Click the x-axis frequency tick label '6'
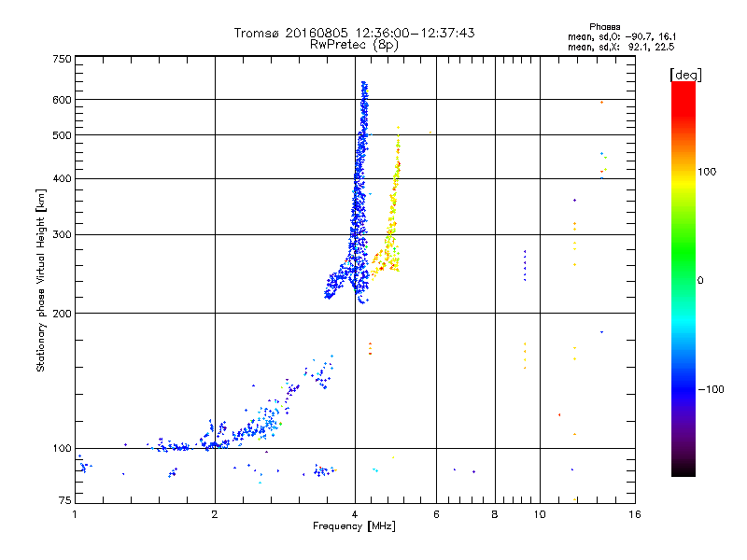The image size is (747, 560). 436,514
